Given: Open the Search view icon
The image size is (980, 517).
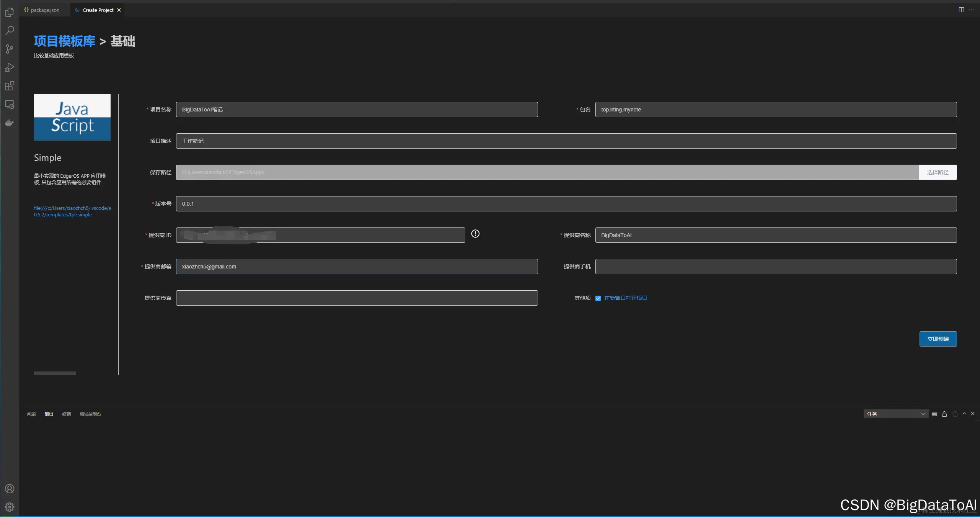Looking at the screenshot, I should [10, 31].
